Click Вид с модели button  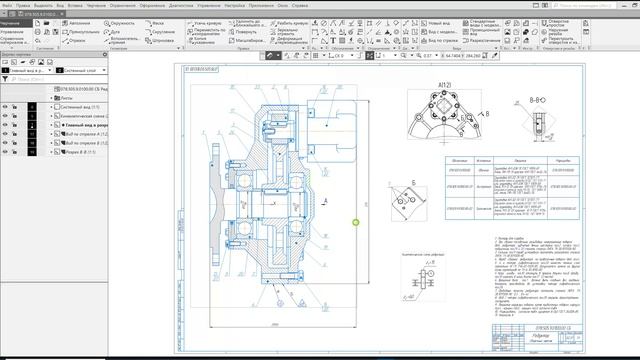pyautogui.click(x=439, y=32)
